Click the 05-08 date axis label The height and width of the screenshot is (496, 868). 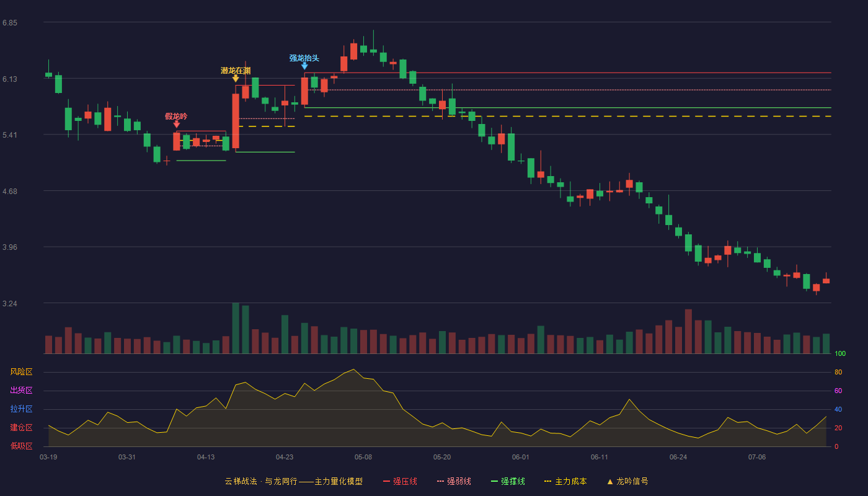click(363, 457)
